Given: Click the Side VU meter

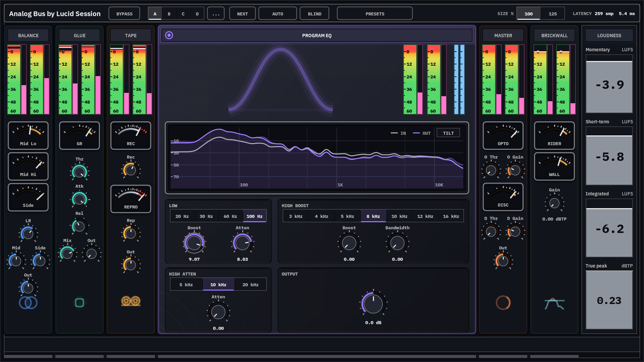Looking at the screenshot, I should [x=28, y=197].
